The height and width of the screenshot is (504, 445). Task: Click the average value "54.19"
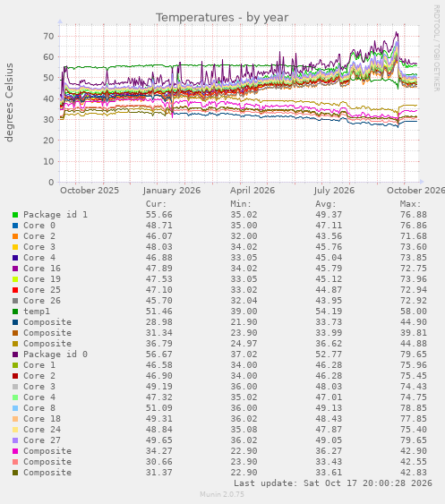click(329, 312)
